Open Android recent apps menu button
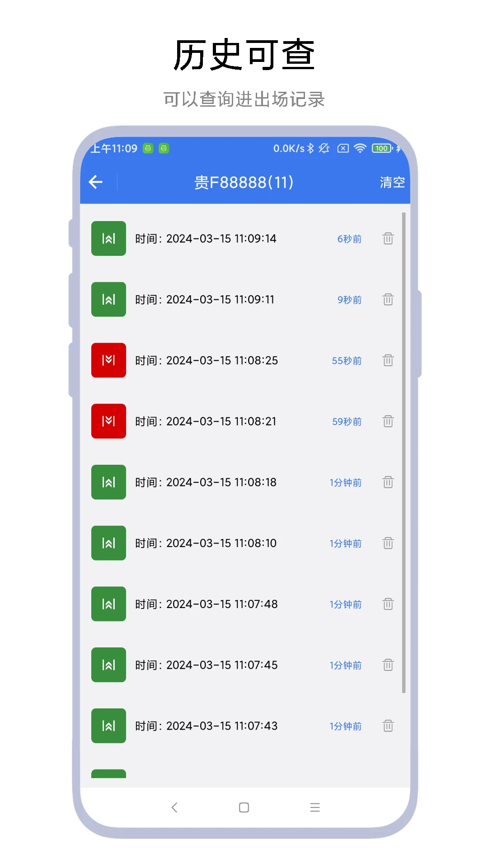Viewport: 488px width, 868px height. point(315,807)
